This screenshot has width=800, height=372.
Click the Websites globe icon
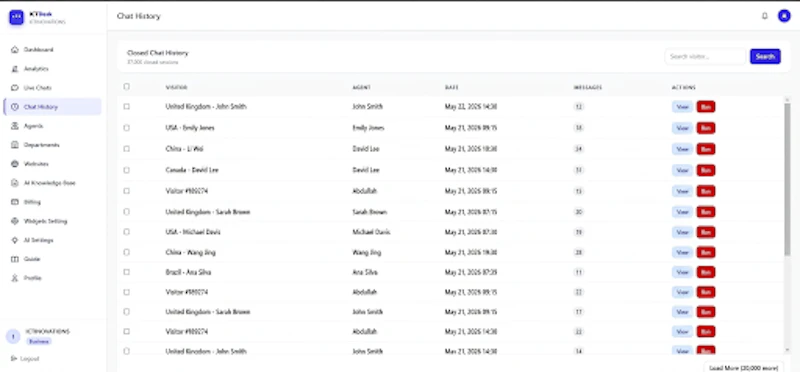[15, 164]
